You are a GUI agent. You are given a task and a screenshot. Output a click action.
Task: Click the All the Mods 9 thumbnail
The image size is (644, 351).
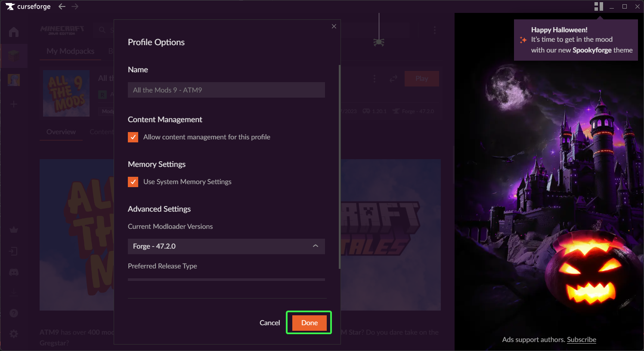[66, 93]
